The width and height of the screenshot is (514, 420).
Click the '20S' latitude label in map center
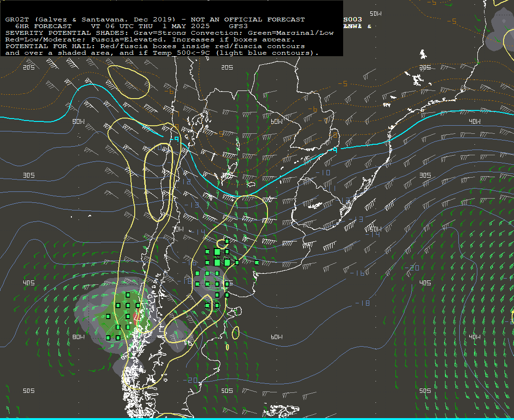(x=227, y=67)
